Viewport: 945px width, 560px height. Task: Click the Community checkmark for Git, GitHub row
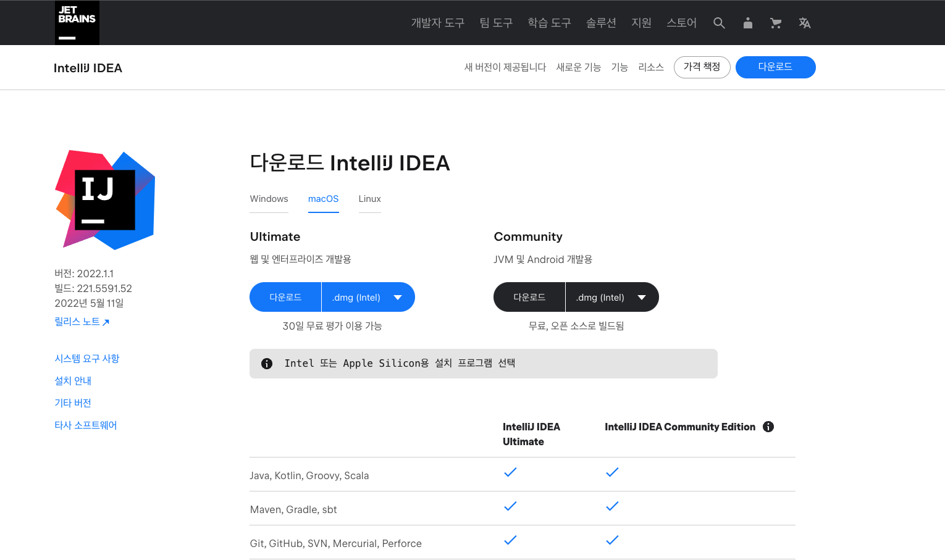[x=612, y=540]
